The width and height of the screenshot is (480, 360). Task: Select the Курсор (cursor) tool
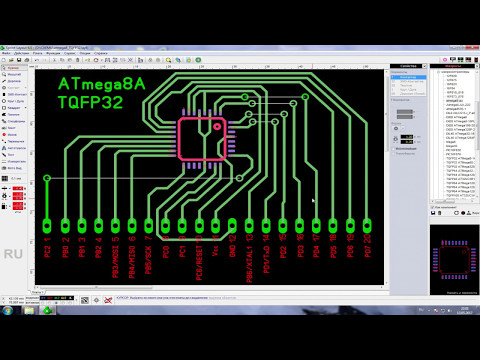click(x=13, y=68)
